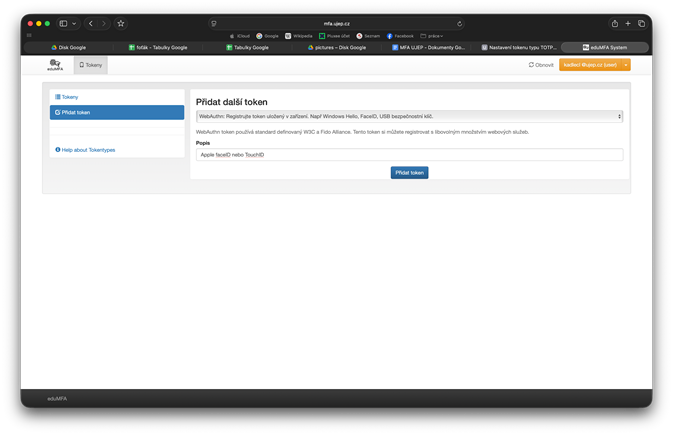The width and height of the screenshot is (673, 435).
Task: Open a new browser tab
Action: coord(628,23)
